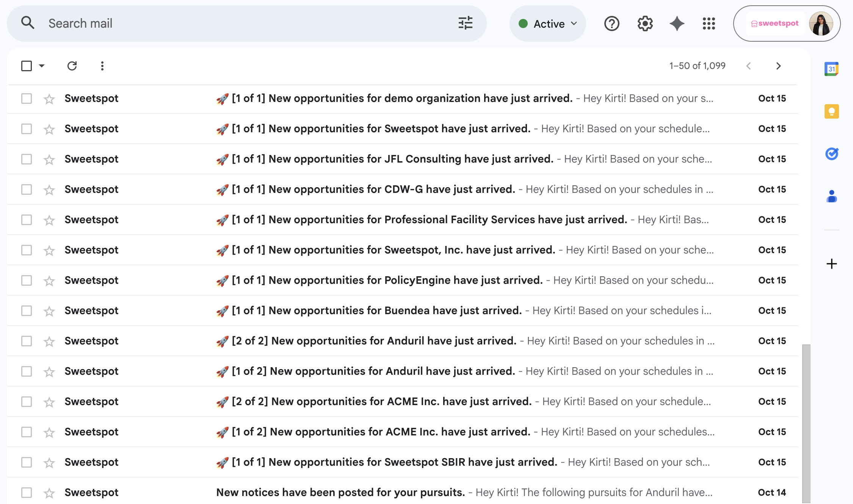Open Contacts side panel icon
853x504 pixels.
(831, 196)
